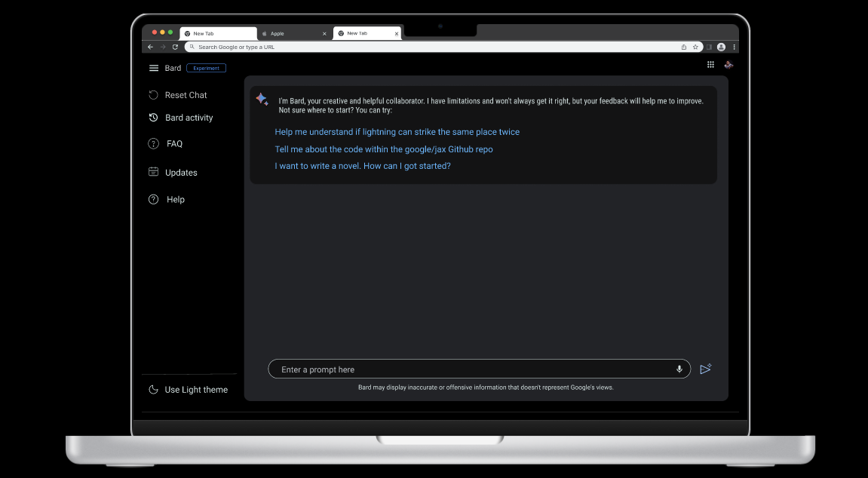Click the Reset Chat icon
The height and width of the screenshot is (478, 868).
(153, 95)
